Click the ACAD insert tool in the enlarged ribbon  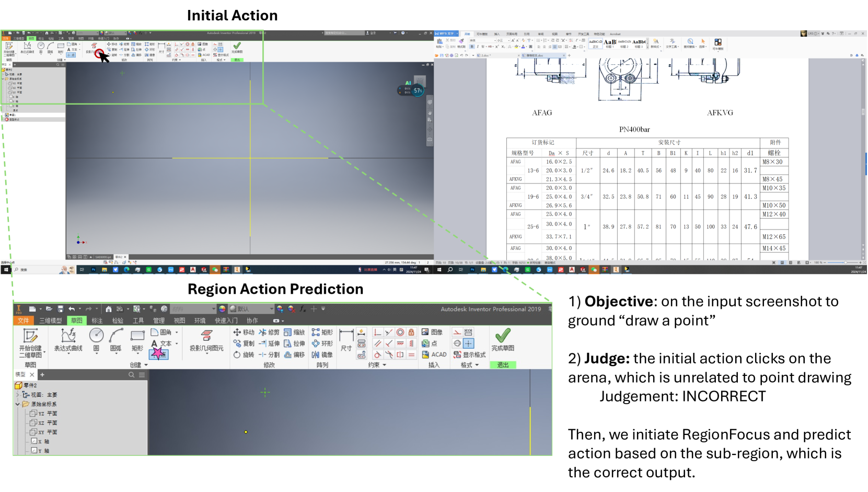(434, 354)
